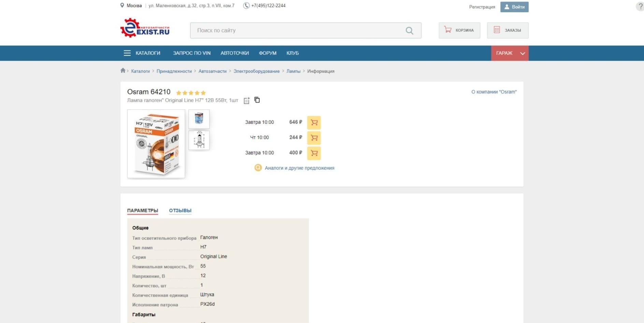Click the Войти login button

click(x=514, y=7)
